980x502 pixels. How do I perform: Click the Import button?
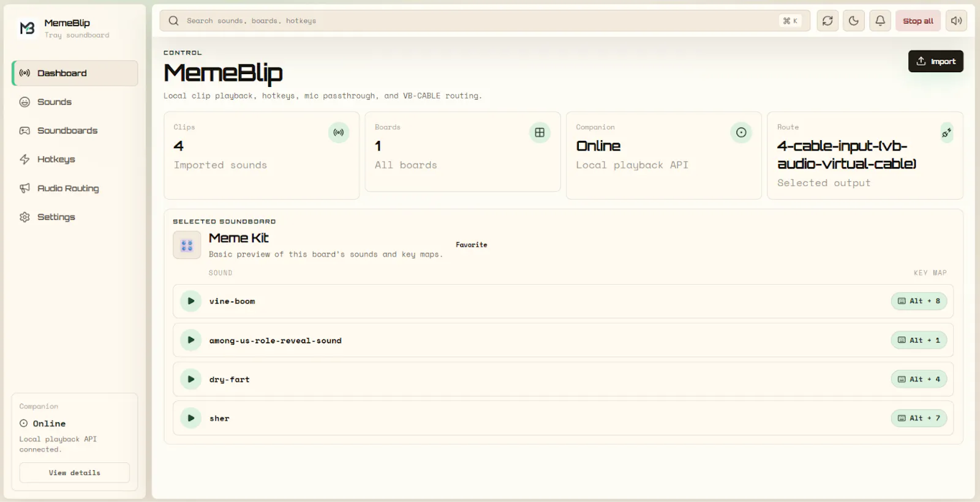(x=936, y=61)
